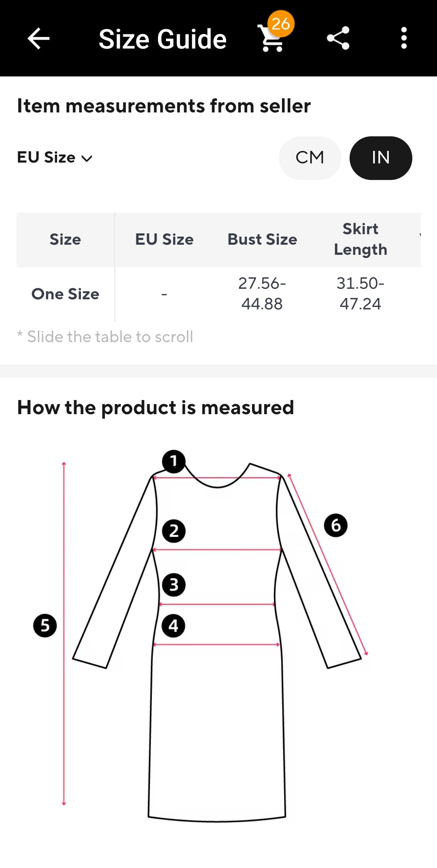This screenshot has height=868, width=437.
Task: Open the three-dot overflow menu
Action: coord(403,38)
